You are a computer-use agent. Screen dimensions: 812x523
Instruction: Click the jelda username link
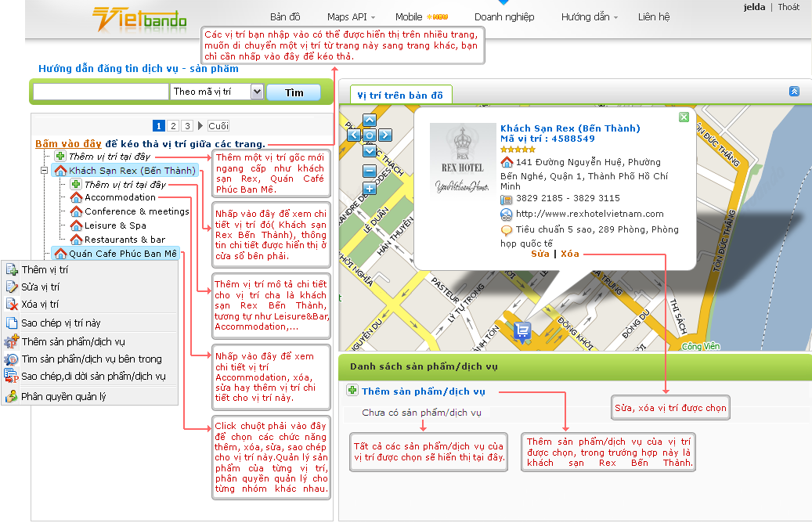pos(754,7)
